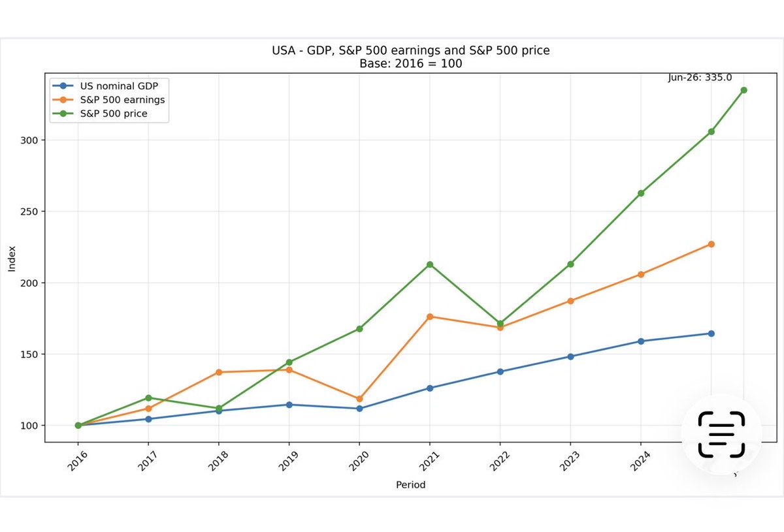Screen dimensions: 784x532
Task: Click the green S&P 500 price legend marker
Action: coord(63,114)
